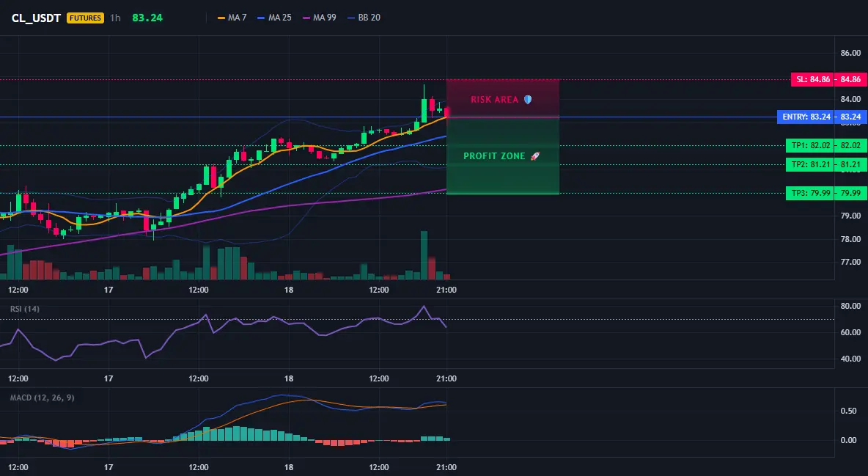Select the TP2: 81.21 green label
This screenshot has width=868, height=476.
coord(810,164)
